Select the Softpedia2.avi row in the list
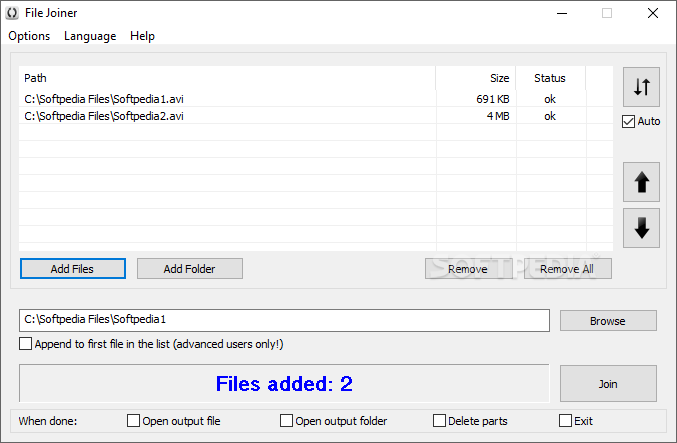 pyautogui.click(x=316, y=116)
